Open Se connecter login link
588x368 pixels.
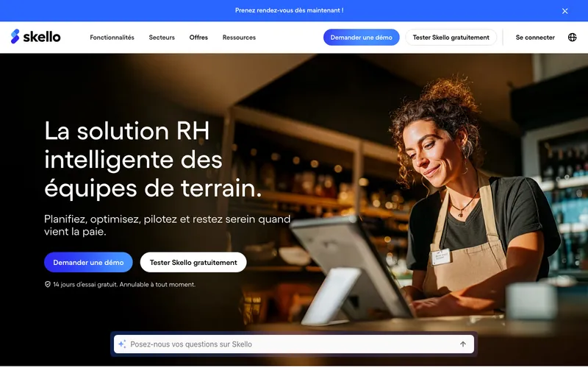(x=535, y=38)
